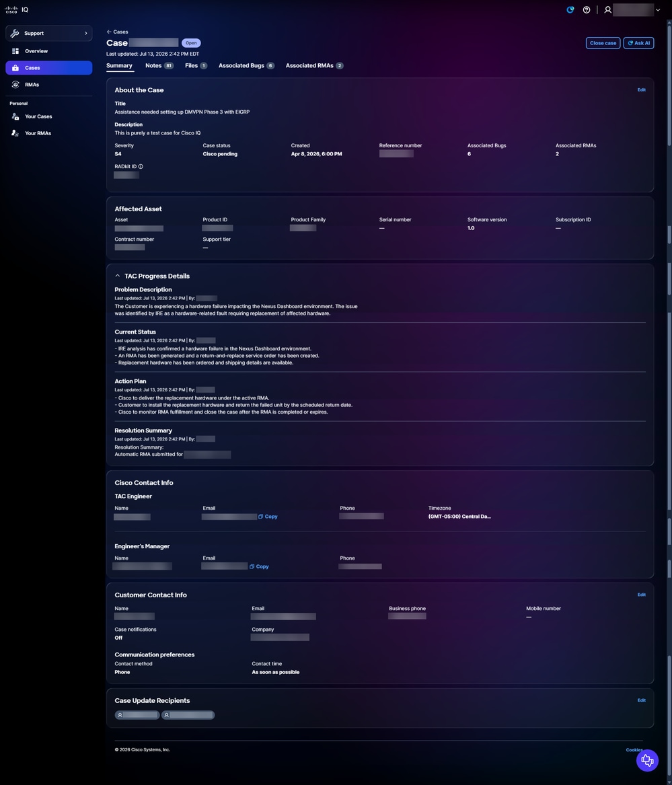
Task: Switch to the Notes tab
Action: click(159, 65)
